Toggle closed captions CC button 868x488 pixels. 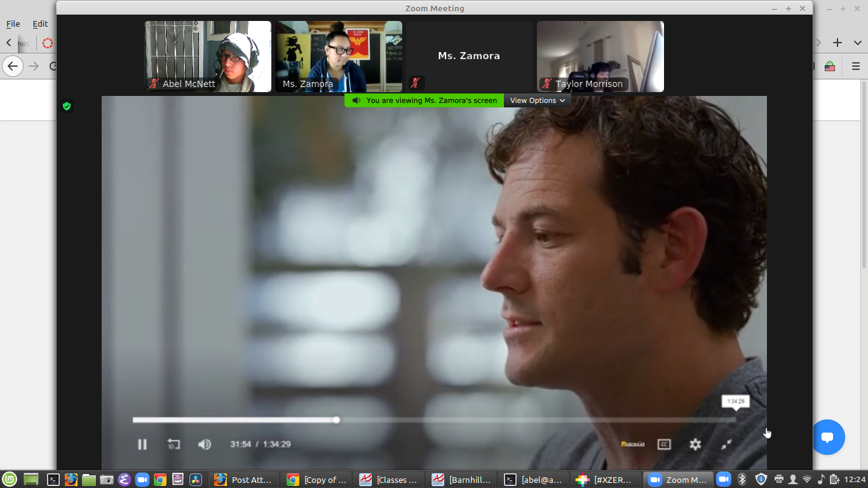point(664,444)
